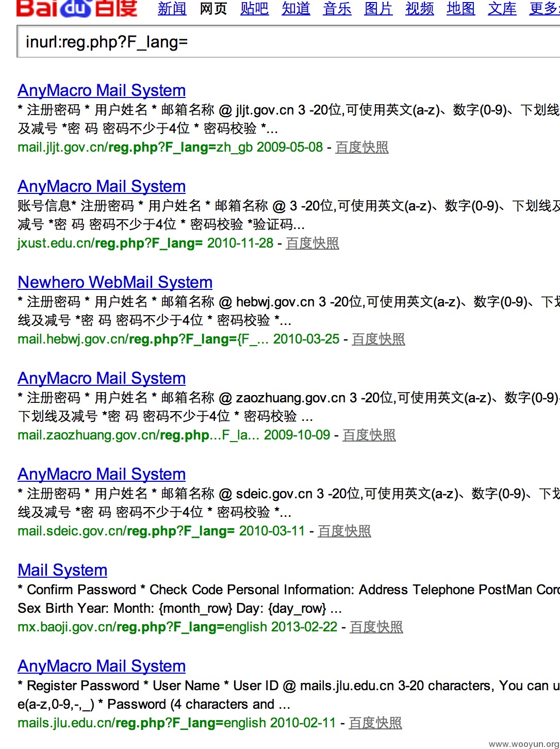Image resolution: width=560 pixels, height=749 pixels.
Task: Click the snippet text starting 'Confirm Password * Check Code'
Action: click(289, 599)
